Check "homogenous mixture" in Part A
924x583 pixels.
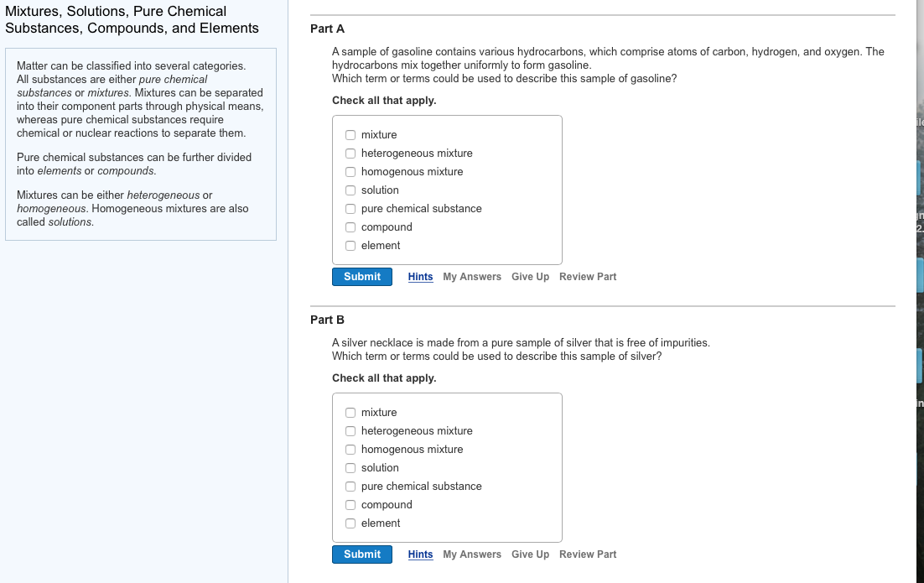tap(350, 171)
